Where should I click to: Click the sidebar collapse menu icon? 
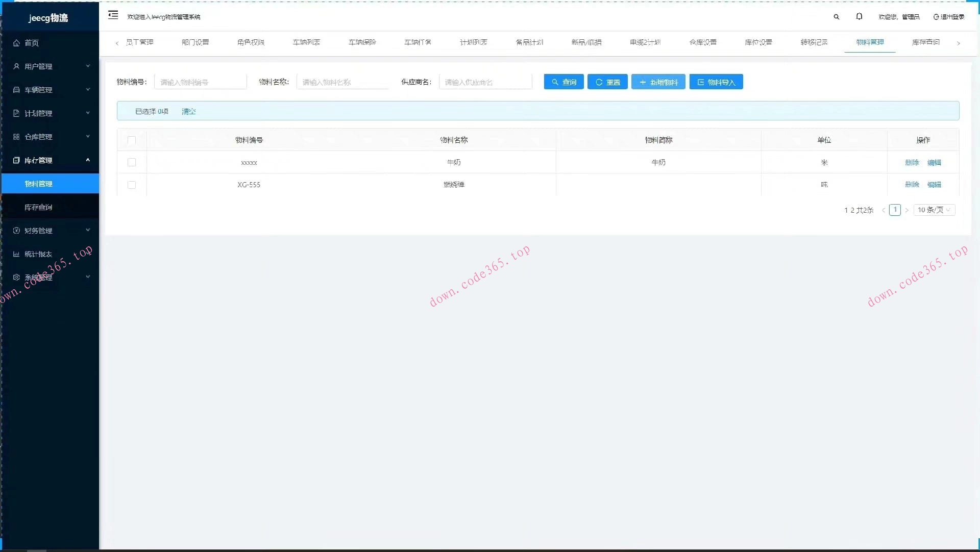[x=113, y=15]
